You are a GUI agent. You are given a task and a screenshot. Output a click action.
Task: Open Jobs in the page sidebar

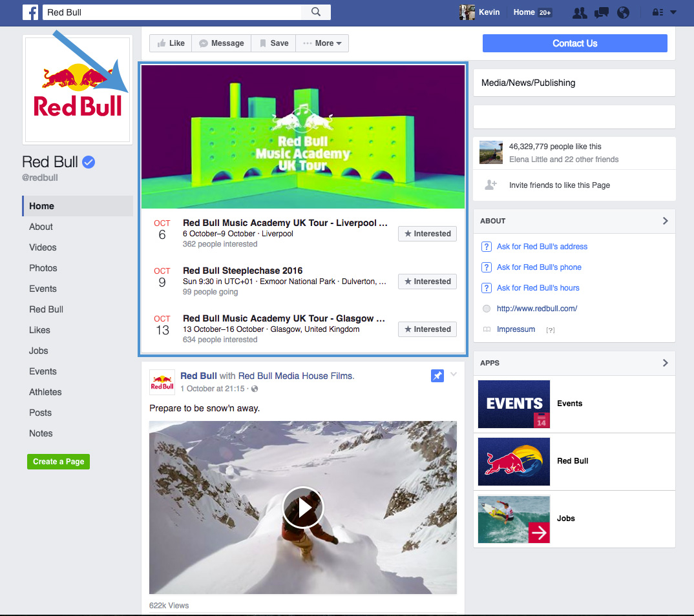tap(39, 351)
